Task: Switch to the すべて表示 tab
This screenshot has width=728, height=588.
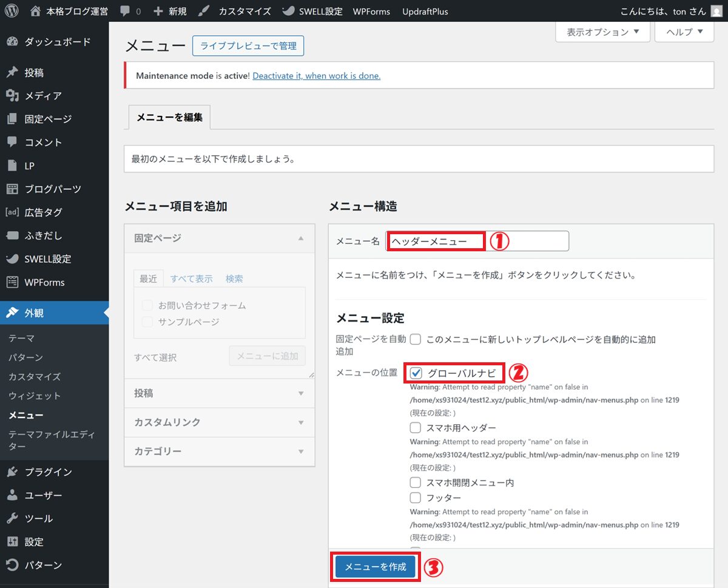Action: pos(191,279)
